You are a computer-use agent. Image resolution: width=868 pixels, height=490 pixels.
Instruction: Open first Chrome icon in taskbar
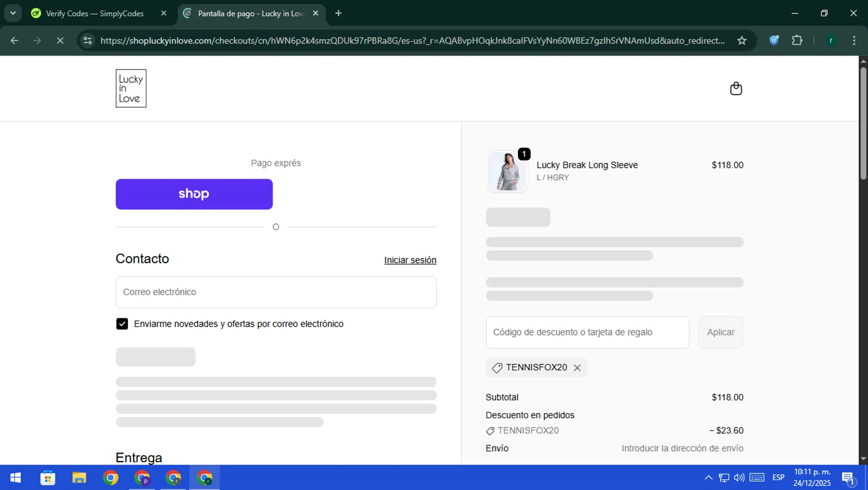[111, 478]
